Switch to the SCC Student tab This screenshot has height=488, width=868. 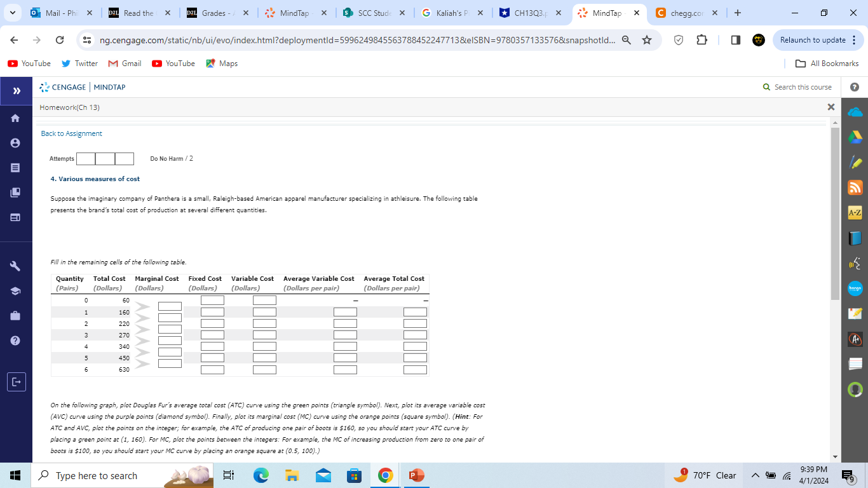(376, 13)
